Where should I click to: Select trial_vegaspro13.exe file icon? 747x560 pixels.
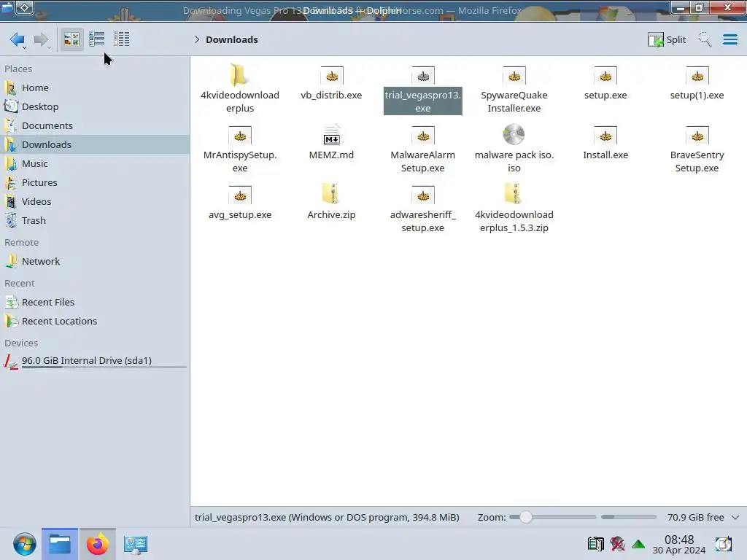coord(423,75)
